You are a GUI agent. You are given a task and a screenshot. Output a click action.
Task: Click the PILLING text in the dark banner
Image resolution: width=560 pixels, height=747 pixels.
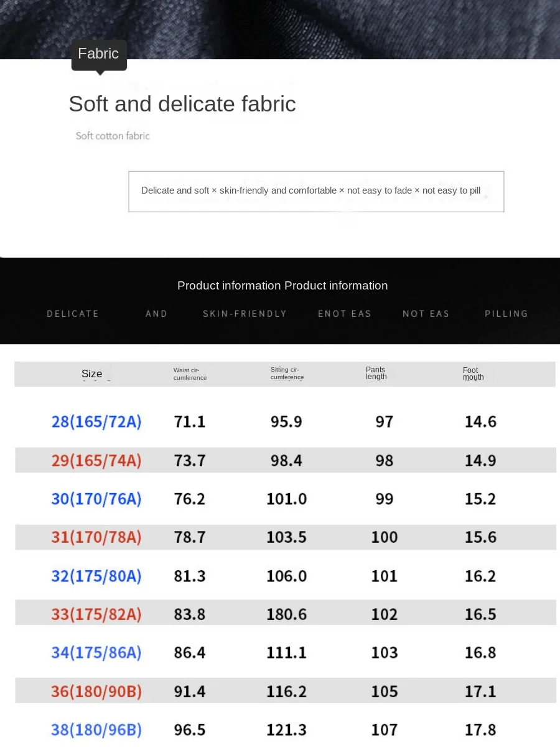(x=506, y=314)
